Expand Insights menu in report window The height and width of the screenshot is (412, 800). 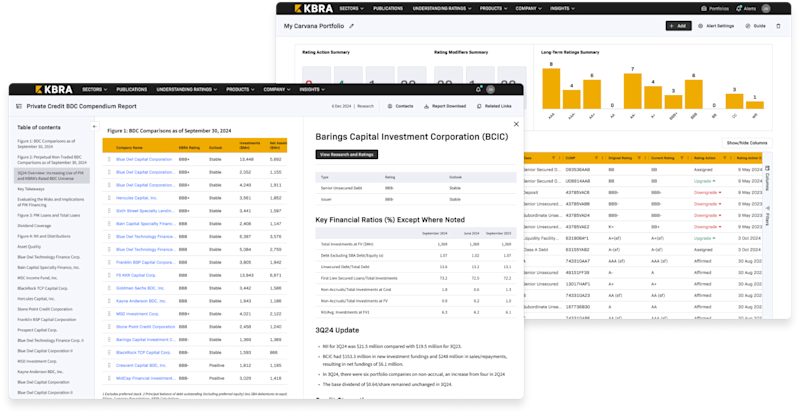[x=312, y=89]
